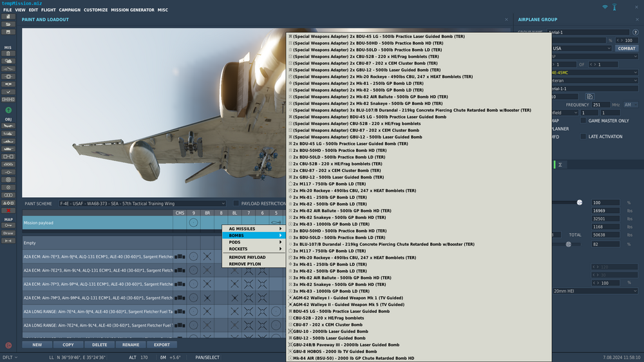This screenshot has width=644, height=362.
Task: Click the green Fly Mission arrow icon
Action: (x=8, y=110)
